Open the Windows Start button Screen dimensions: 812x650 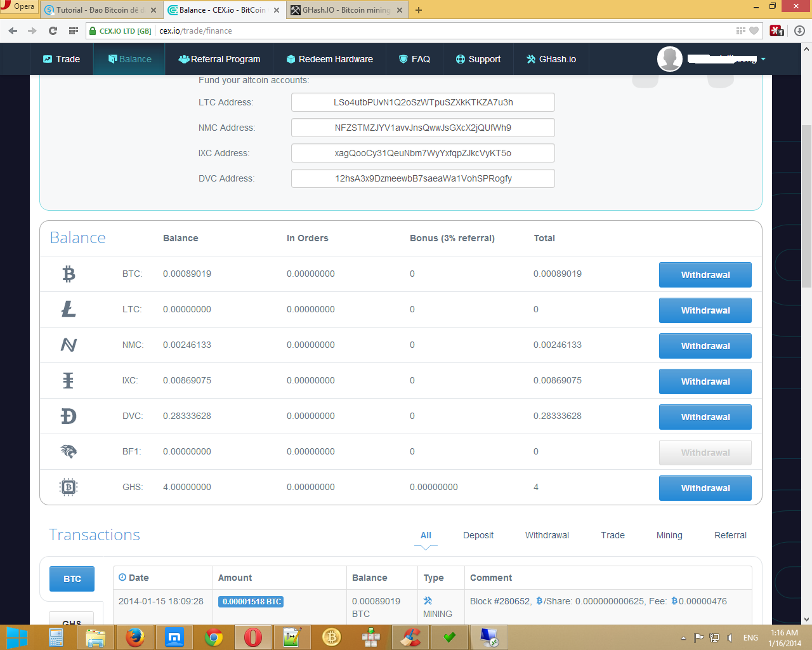[x=16, y=637]
